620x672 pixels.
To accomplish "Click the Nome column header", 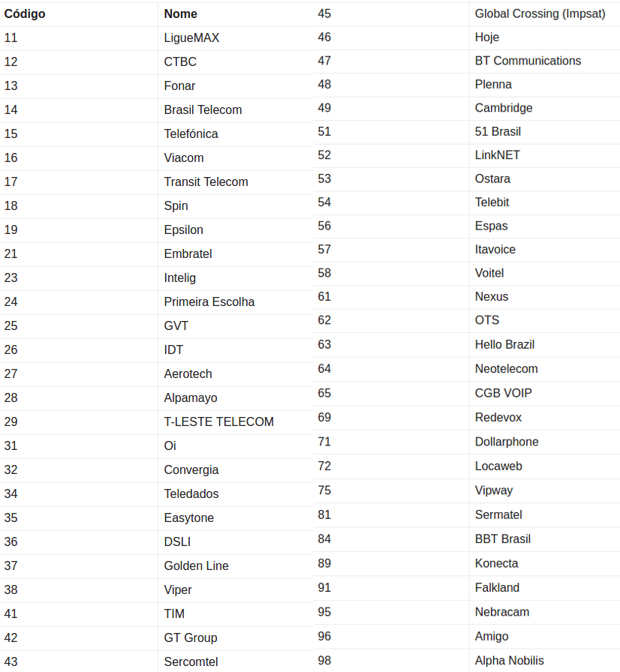I will tap(180, 14).
